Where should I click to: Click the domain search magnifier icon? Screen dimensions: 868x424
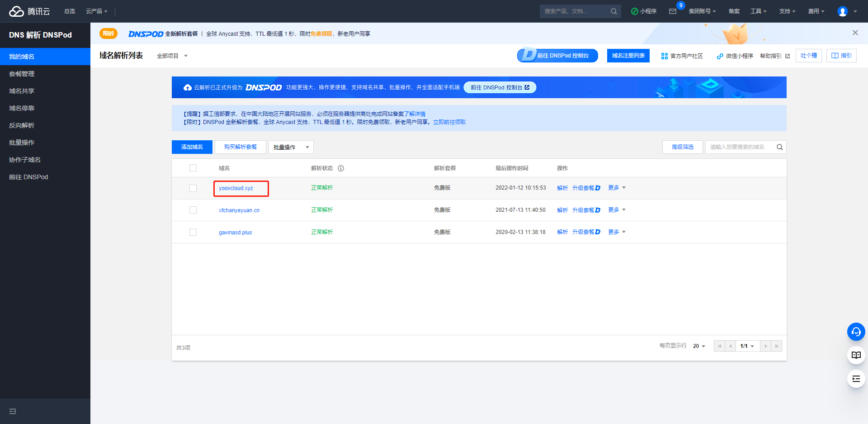[x=780, y=147]
